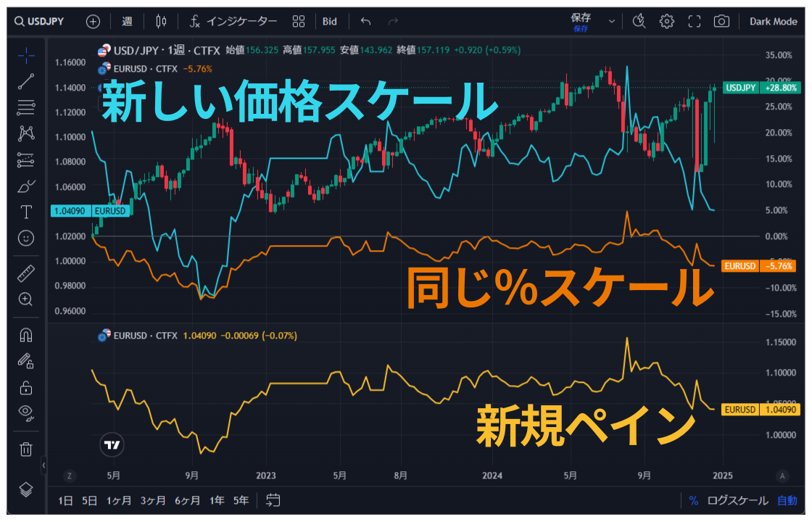Toggle lock all drawings padlock
This screenshot has height=522, width=812.
26,387
